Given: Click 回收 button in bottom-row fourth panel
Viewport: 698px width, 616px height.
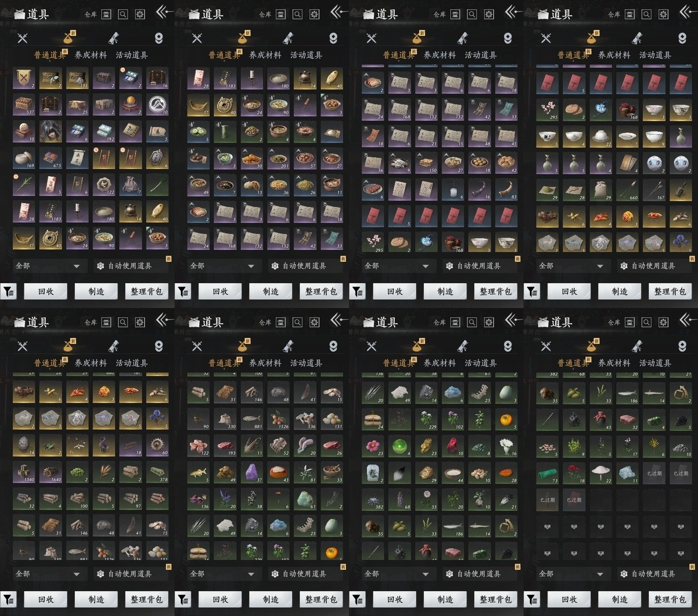Looking at the screenshot, I should 569,599.
